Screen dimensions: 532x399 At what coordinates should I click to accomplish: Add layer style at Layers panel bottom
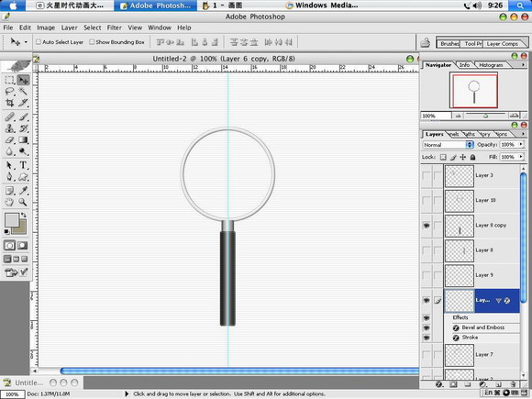(439, 384)
